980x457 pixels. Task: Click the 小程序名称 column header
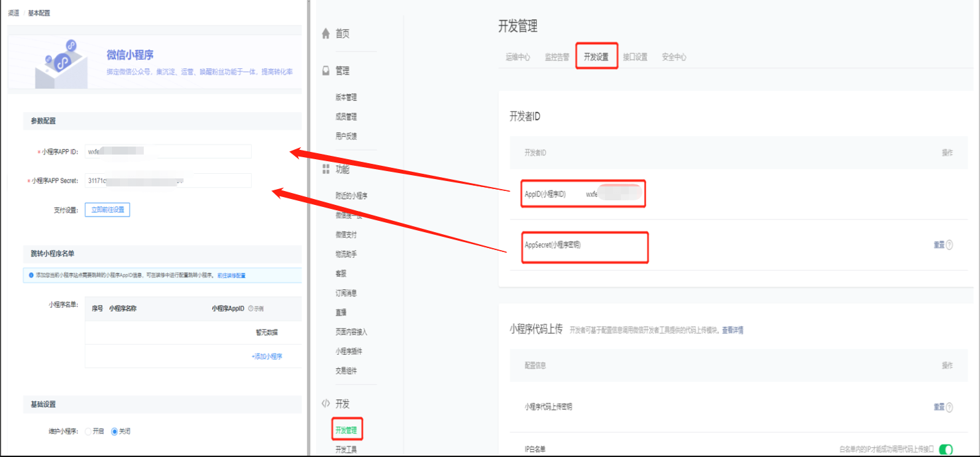coord(123,308)
